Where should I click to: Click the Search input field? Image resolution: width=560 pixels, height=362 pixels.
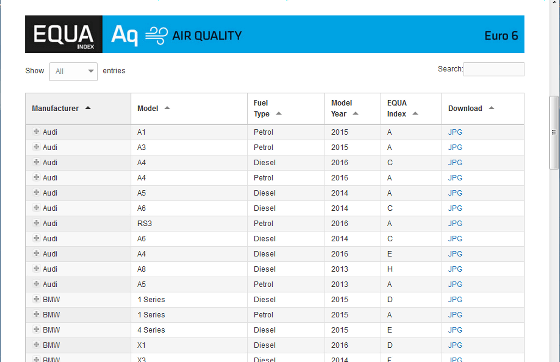pos(494,69)
